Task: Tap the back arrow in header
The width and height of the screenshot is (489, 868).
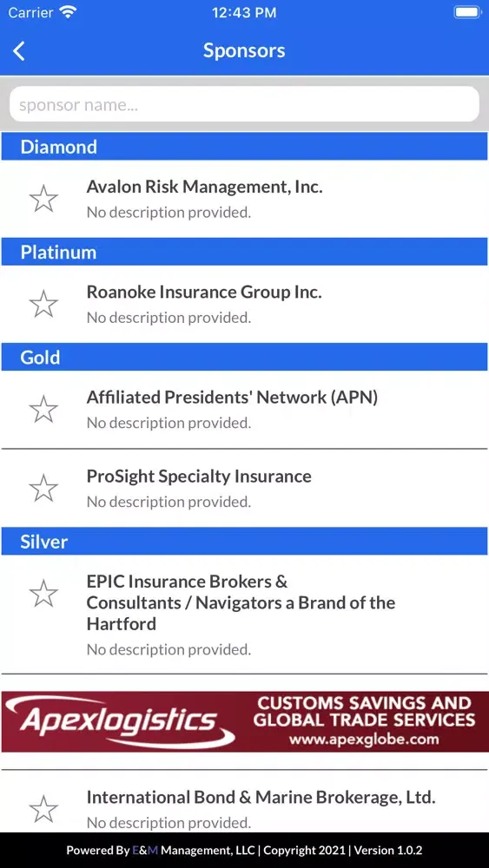Action: (x=19, y=51)
